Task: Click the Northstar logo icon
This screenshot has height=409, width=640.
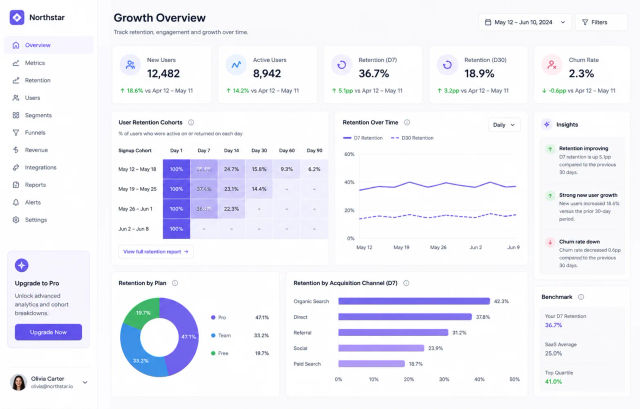Action: [x=17, y=18]
